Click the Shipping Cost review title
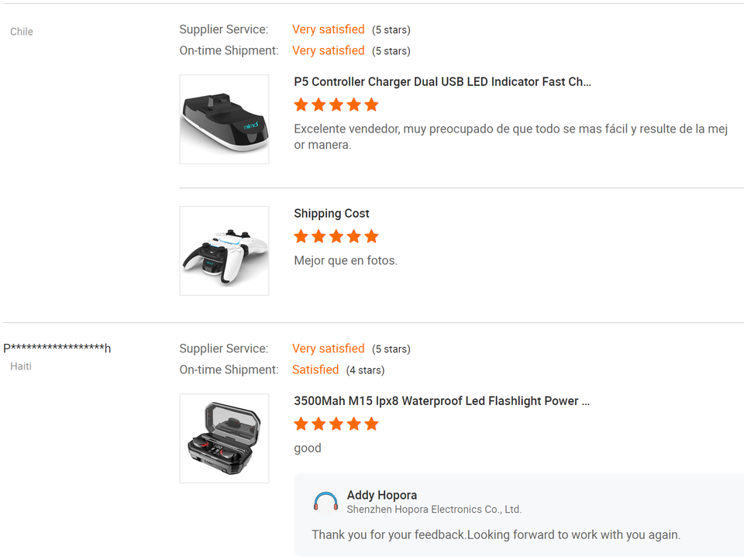This screenshot has height=560, width=744. pyautogui.click(x=332, y=214)
